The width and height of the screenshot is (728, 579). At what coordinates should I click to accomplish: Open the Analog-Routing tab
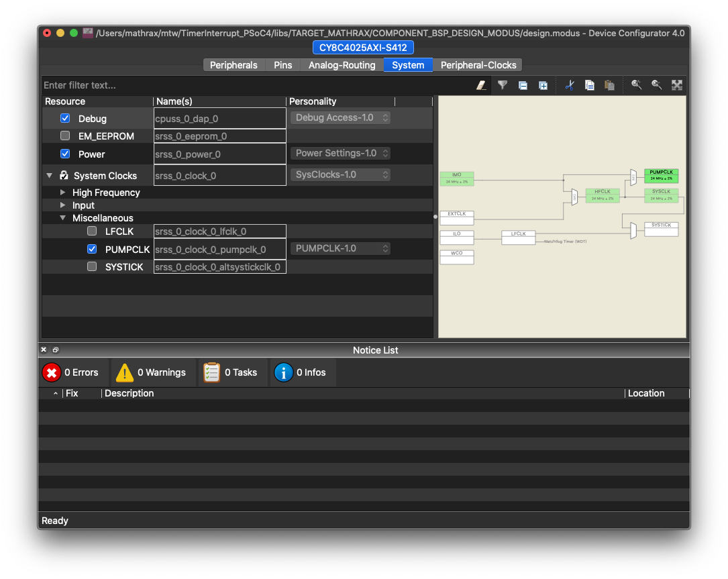point(342,64)
